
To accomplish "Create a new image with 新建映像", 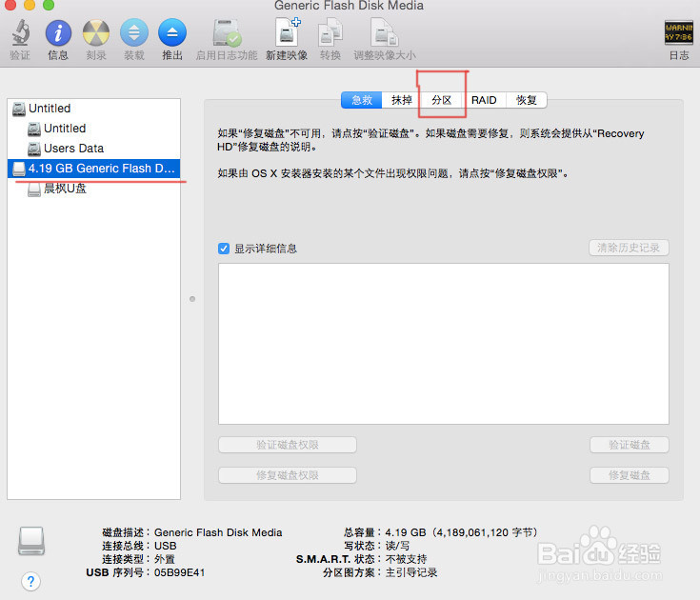I will point(287,32).
